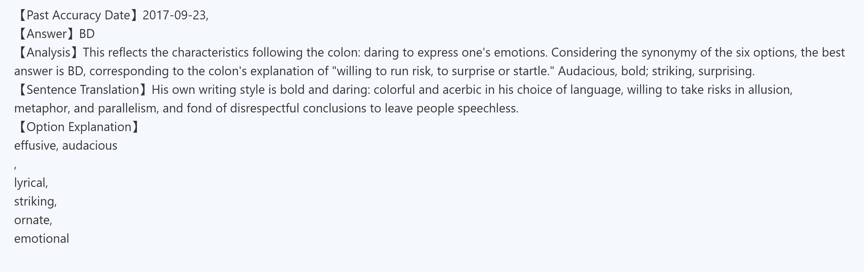Click the option word emotional
Viewport: 868px width, 278px height.
click(x=41, y=239)
